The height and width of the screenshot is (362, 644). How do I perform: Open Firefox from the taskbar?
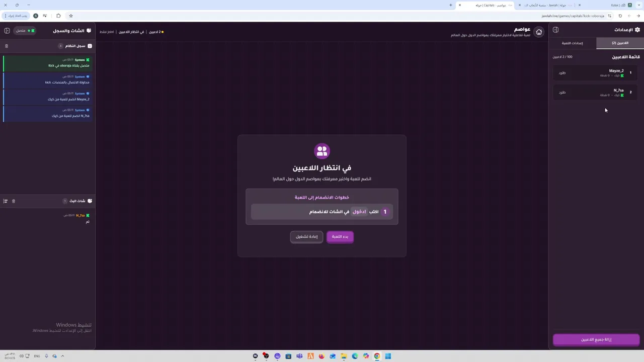(x=321, y=356)
